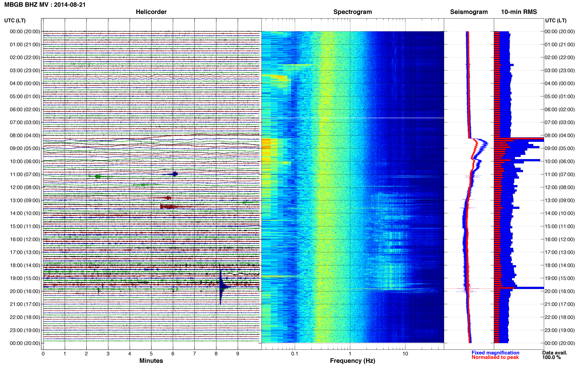
Task: Click the '10' frequency tick label
Action: point(405,354)
